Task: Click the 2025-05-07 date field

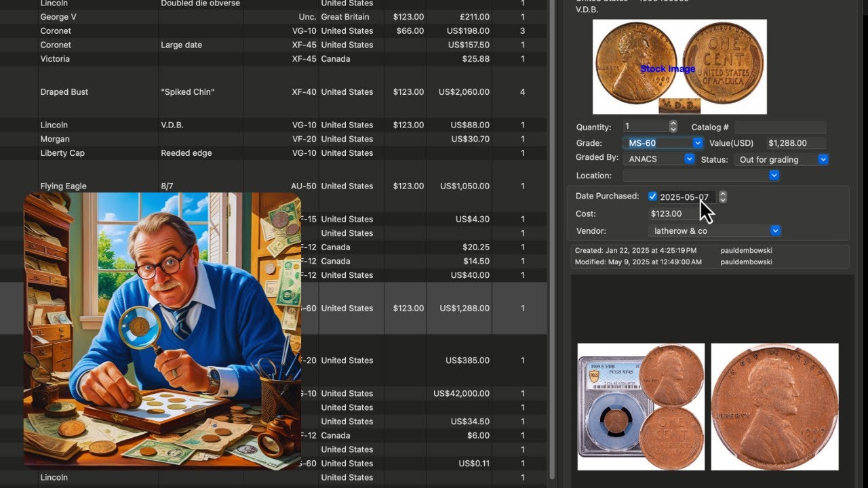Action: tap(686, 197)
